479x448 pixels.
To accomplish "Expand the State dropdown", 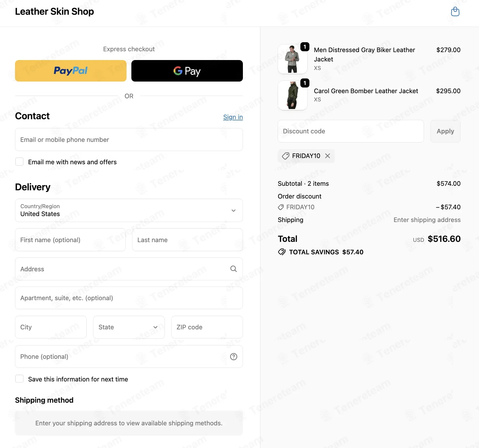I will click(129, 327).
